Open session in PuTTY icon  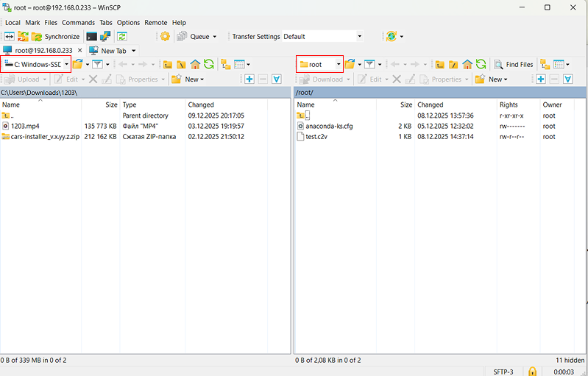pos(105,36)
